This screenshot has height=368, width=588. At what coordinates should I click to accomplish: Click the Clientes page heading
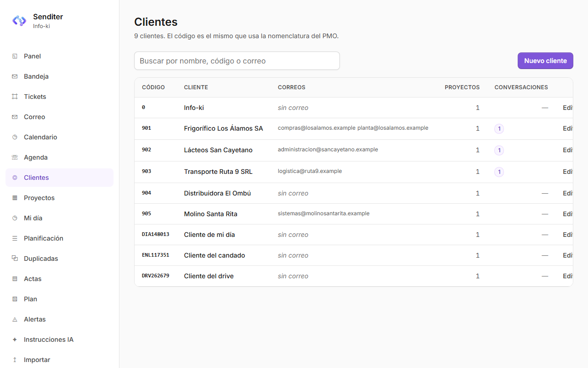tap(156, 22)
